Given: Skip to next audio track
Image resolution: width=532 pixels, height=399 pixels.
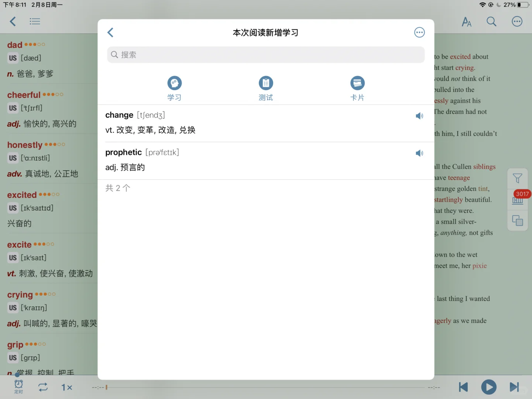Looking at the screenshot, I should tap(514, 387).
